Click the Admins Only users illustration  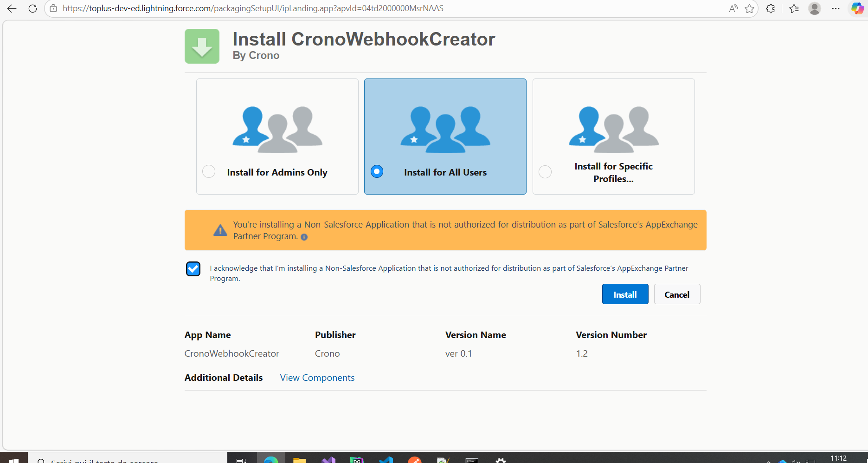(277, 130)
